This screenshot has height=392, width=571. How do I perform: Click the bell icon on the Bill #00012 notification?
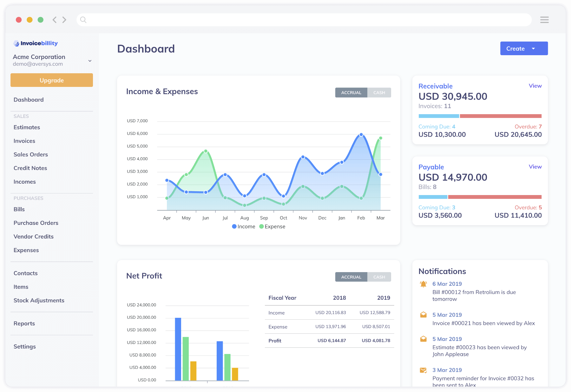pyautogui.click(x=423, y=284)
